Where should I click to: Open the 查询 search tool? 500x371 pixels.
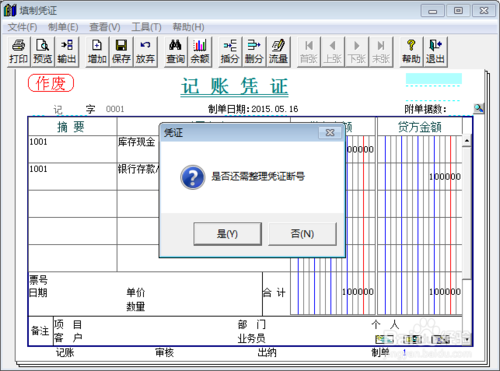(x=176, y=52)
